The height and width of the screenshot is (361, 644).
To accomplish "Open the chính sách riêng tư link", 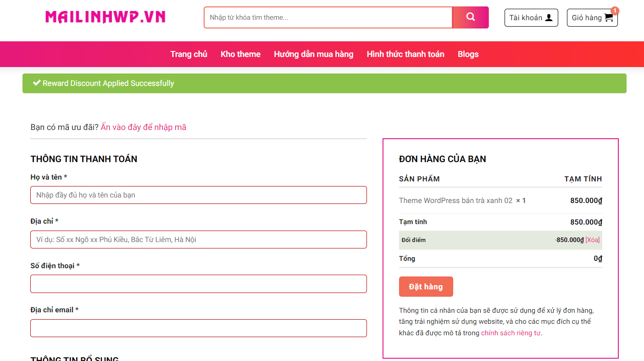I will pos(511,333).
